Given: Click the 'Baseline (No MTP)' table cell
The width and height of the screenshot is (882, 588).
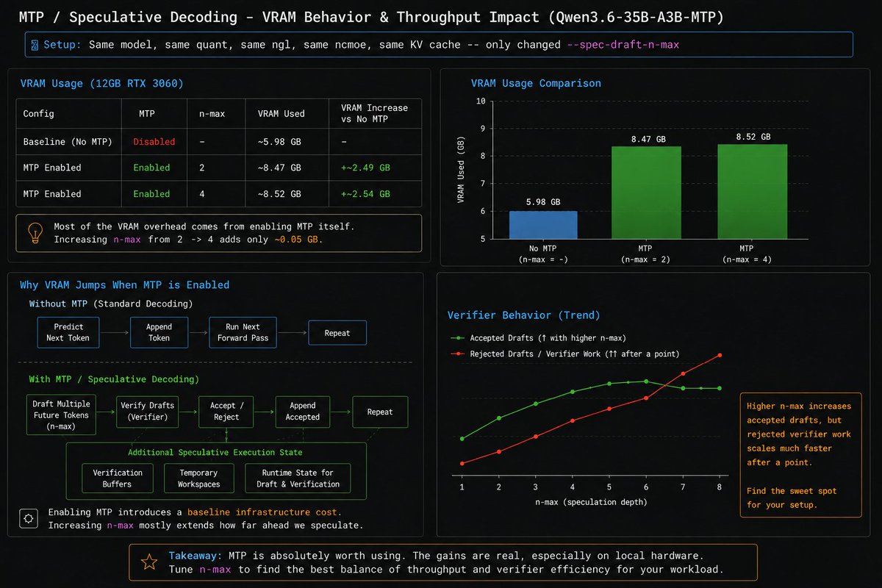Looking at the screenshot, I should coord(68,142).
